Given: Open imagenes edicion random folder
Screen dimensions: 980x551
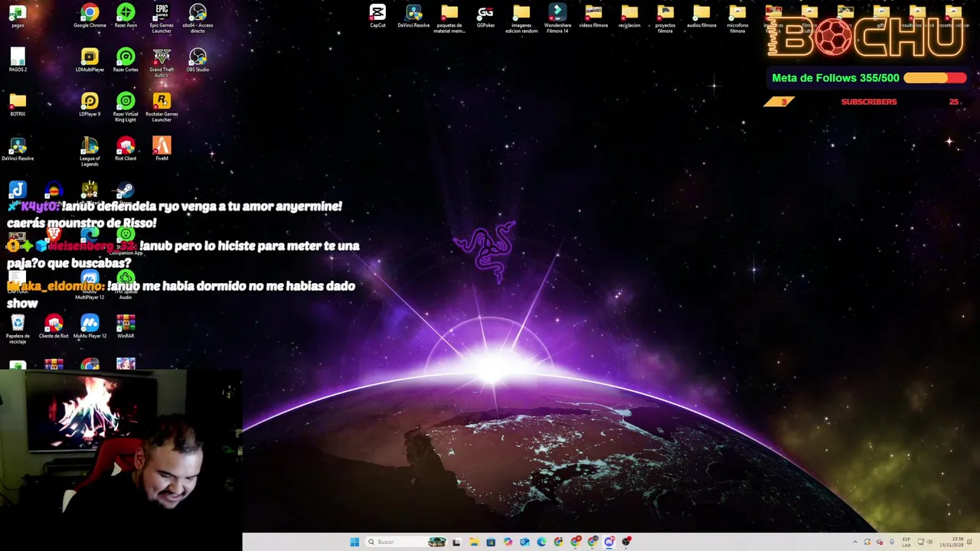Looking at the screenshot, I should (521, 18).
